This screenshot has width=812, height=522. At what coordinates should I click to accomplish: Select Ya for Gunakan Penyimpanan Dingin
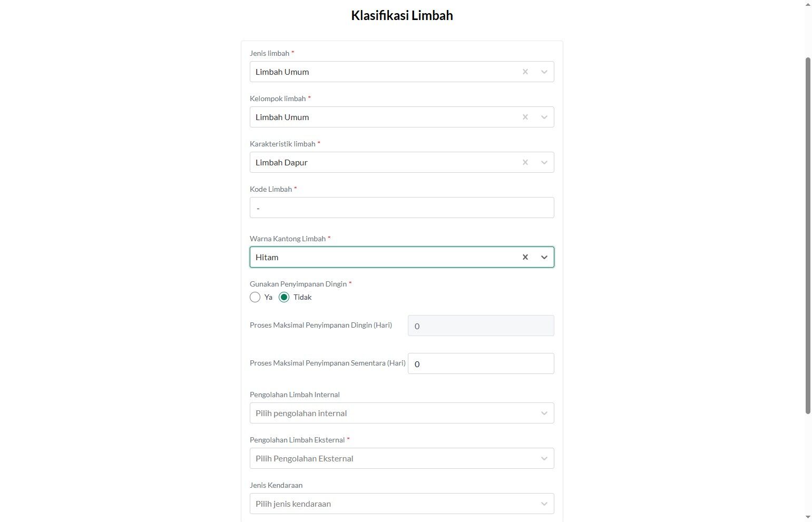click(255, 297)
